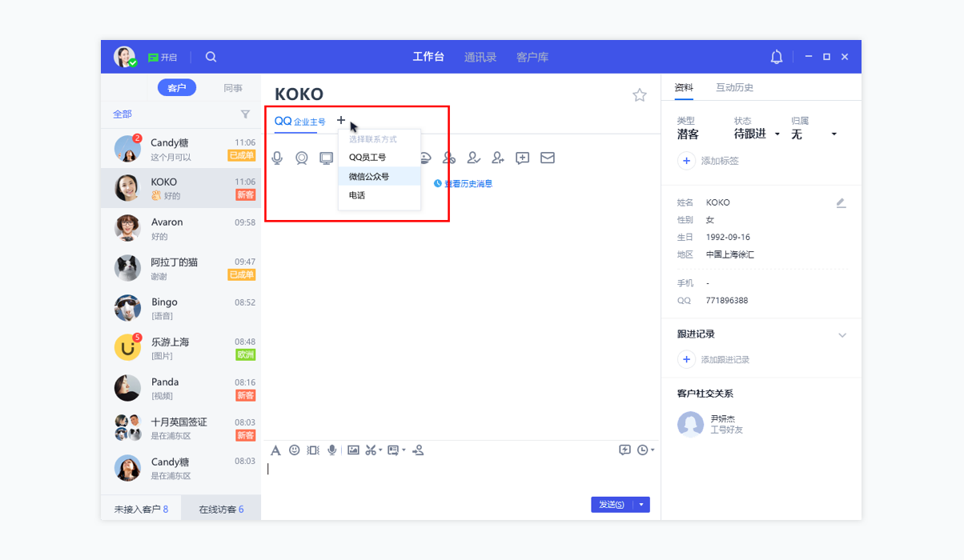Screen dimensions: 964x560
Task: Open the search magnifier in the top bar
Action: (211, 57)
